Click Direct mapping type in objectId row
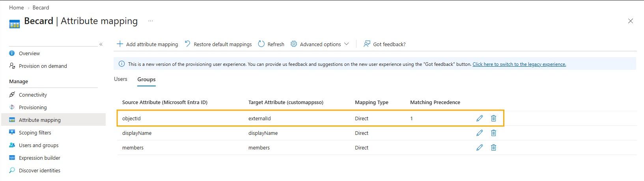This screenshot has height=181, width=644. (362, 118)
